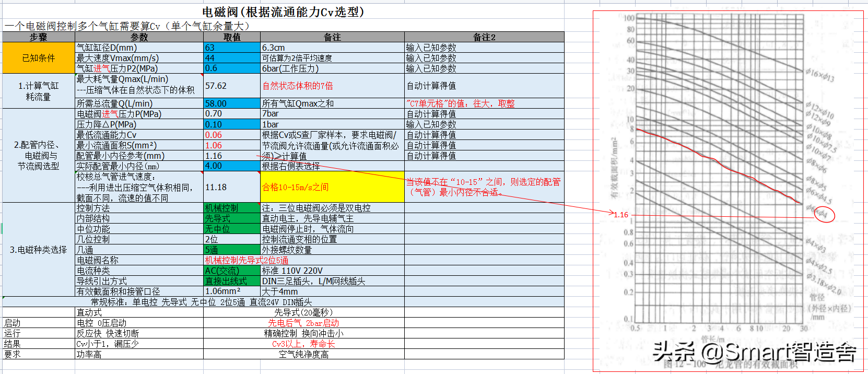Click the red-circled φ6×φ4 label on chart
Screen dimensions: 868x374
(824, 214)
